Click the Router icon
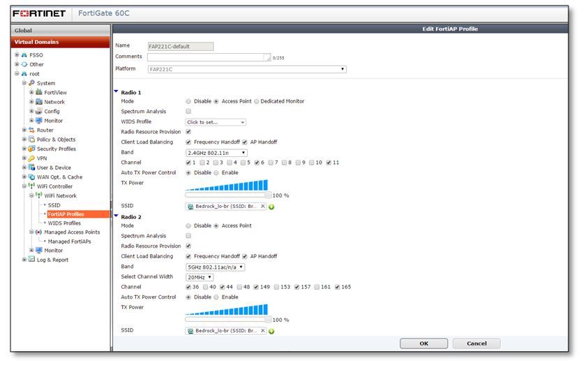588x365 pixels. pos(31,130)
